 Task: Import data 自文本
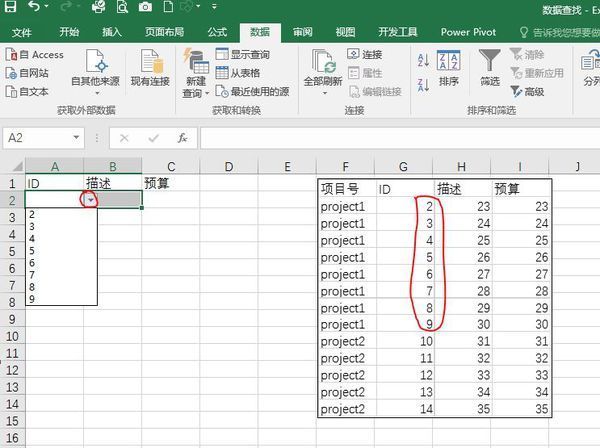27,91
